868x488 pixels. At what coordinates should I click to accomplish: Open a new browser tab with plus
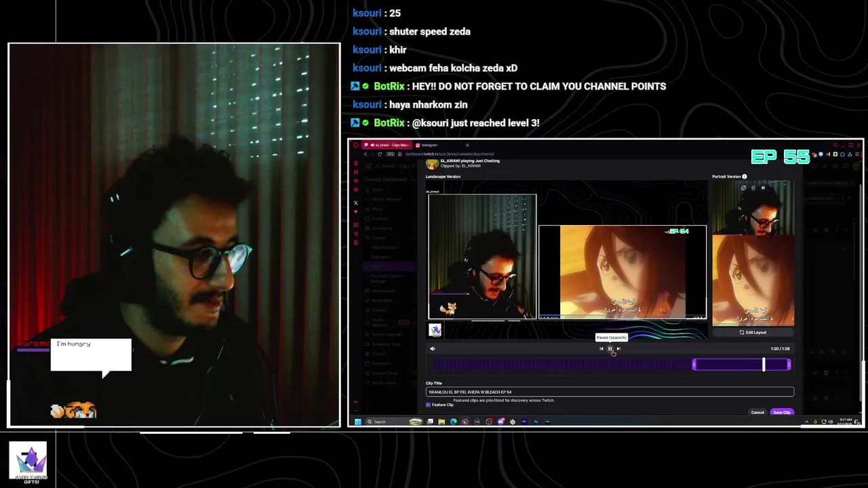click(467, 145)
